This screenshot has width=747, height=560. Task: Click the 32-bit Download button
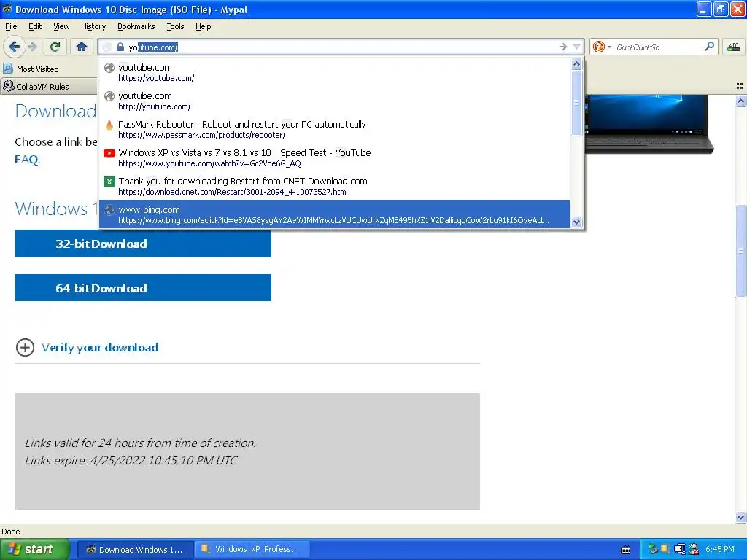(x=143, y=244)
